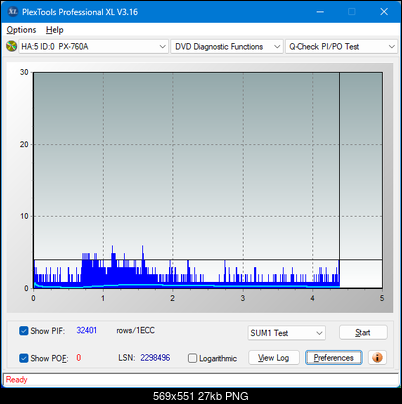Open the Q-Check PI/PO Test dropdown
Image resolution: width=402 pixels, height=404 pixels.
click(x=341, y=47)
